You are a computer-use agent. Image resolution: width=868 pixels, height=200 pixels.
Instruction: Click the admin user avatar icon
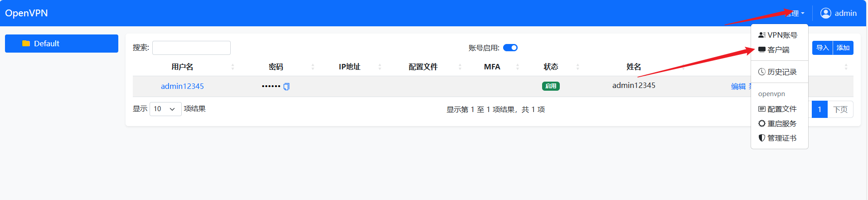[825, 13]
